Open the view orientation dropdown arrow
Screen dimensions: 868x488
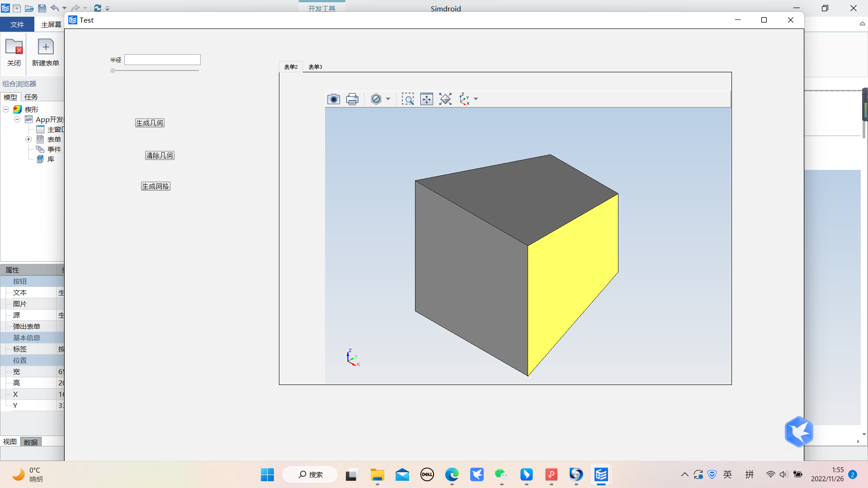tap(476, 99)
